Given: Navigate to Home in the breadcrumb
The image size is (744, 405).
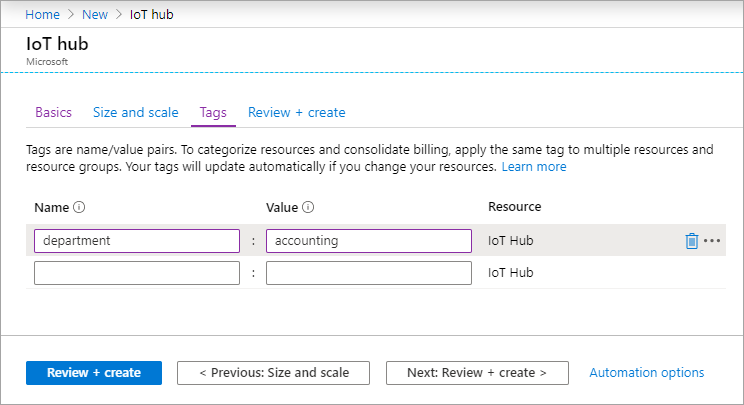Looking at the screenshot, I should pos(42,16).
